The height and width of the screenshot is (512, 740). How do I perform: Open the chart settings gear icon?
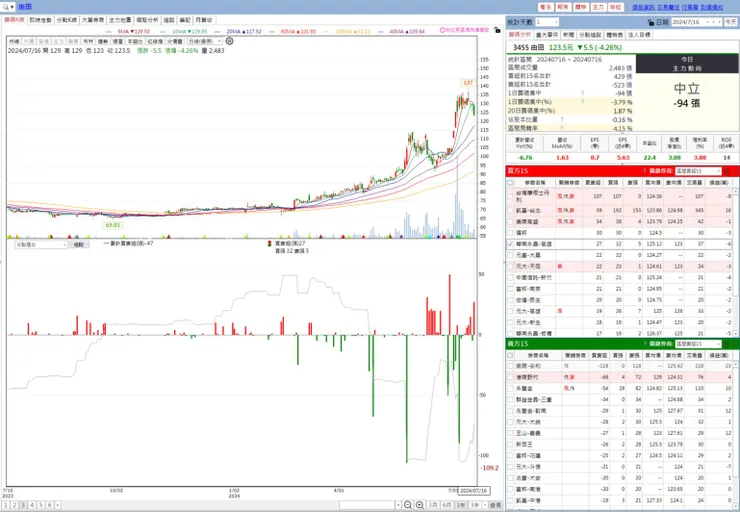pyautogui.click(x=229, y=41)
